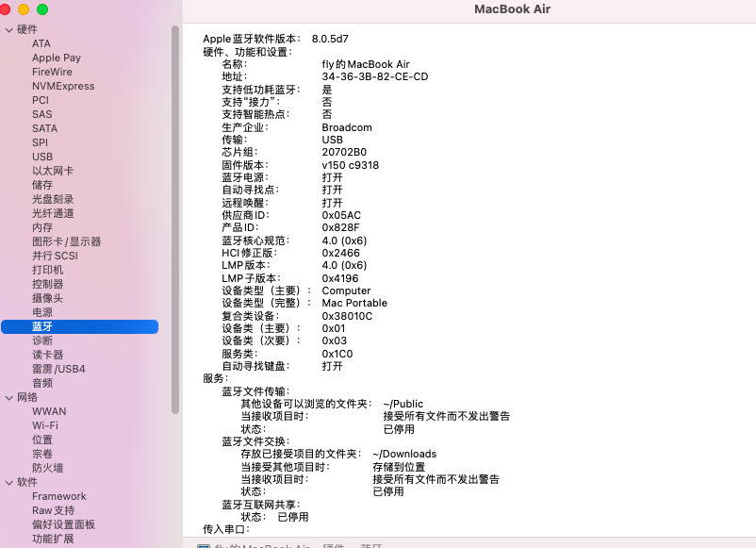
Task: Open 宗卷 entry
Action: tap(42, 454)
